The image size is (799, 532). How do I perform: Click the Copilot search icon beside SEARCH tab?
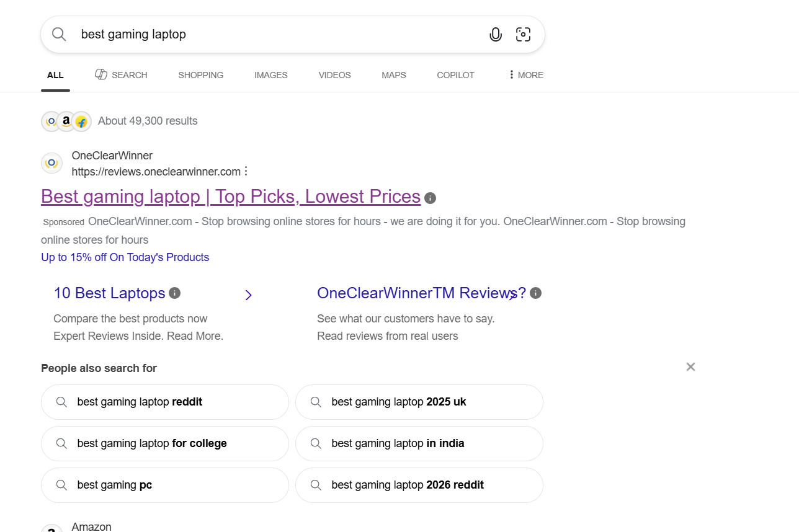point(101,74)
